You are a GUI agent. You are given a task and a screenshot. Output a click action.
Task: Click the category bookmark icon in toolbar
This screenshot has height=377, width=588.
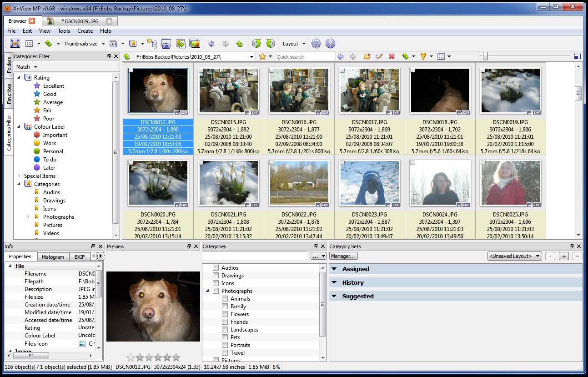(x=133, y=44)
